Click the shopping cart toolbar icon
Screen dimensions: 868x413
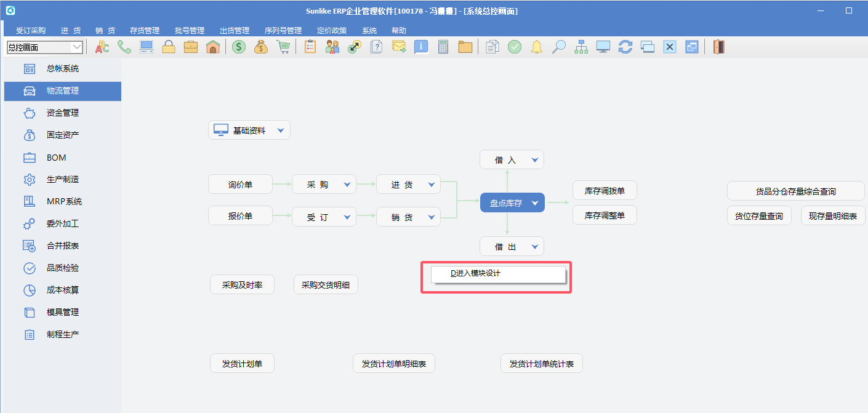(283, 47)
